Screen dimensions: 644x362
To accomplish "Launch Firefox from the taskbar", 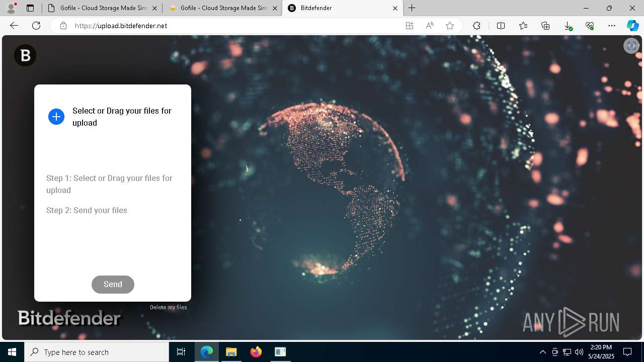I will tap(256, 352).
